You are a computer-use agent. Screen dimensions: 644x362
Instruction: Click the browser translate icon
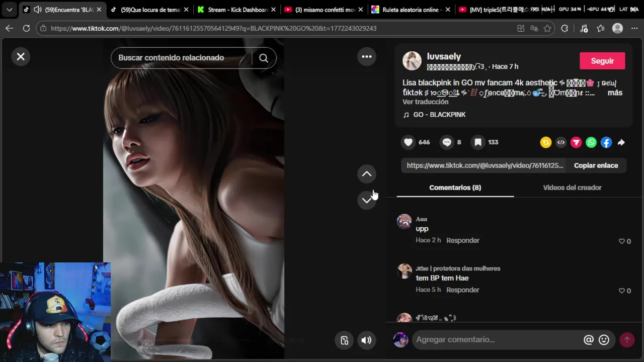534,28
